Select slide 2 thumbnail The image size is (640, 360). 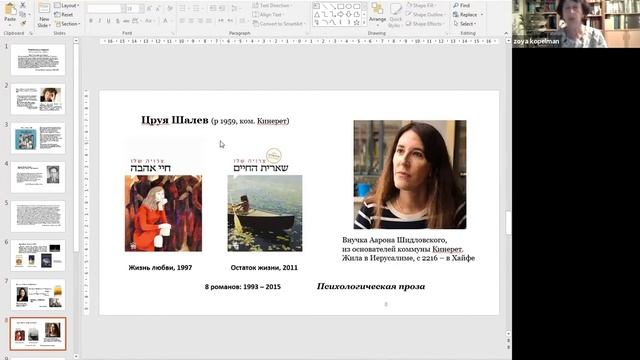38,99
